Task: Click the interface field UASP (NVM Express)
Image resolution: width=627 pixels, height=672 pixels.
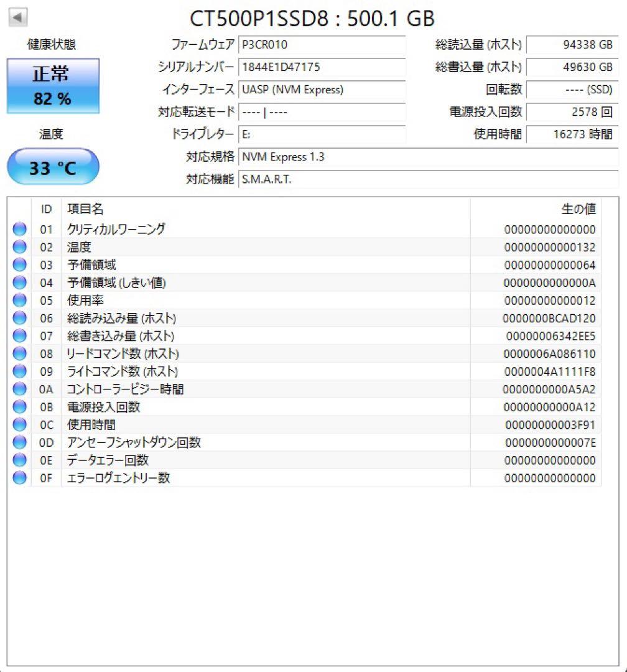Action: (x=322, y=90)
